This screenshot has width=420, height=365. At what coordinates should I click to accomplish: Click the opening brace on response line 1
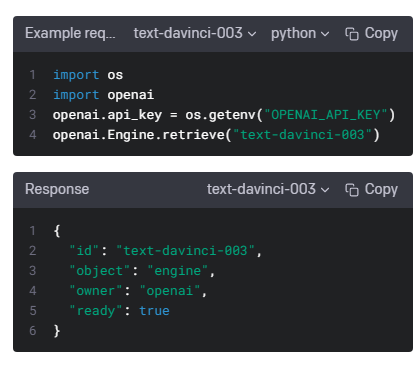tap(57, 231)
